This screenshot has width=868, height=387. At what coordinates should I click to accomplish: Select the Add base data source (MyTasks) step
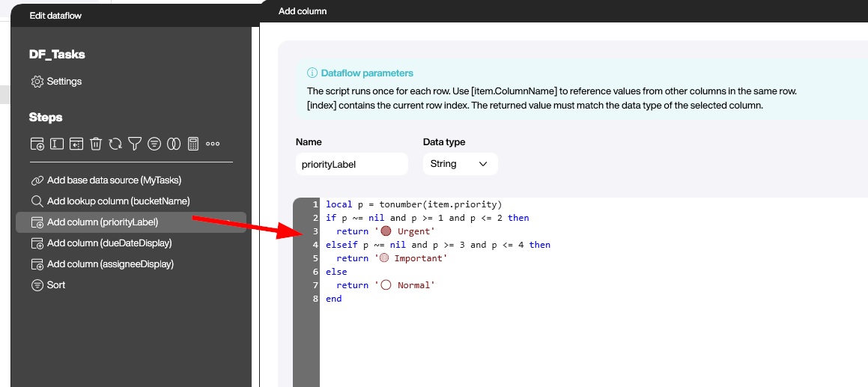click(131, 180)
